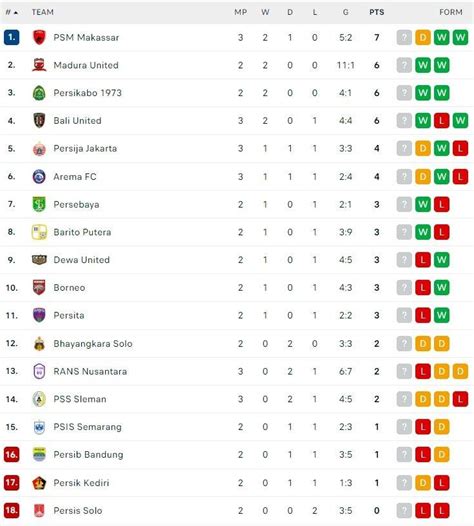
Task: Click the FORM column header
Action: (451, 12)
